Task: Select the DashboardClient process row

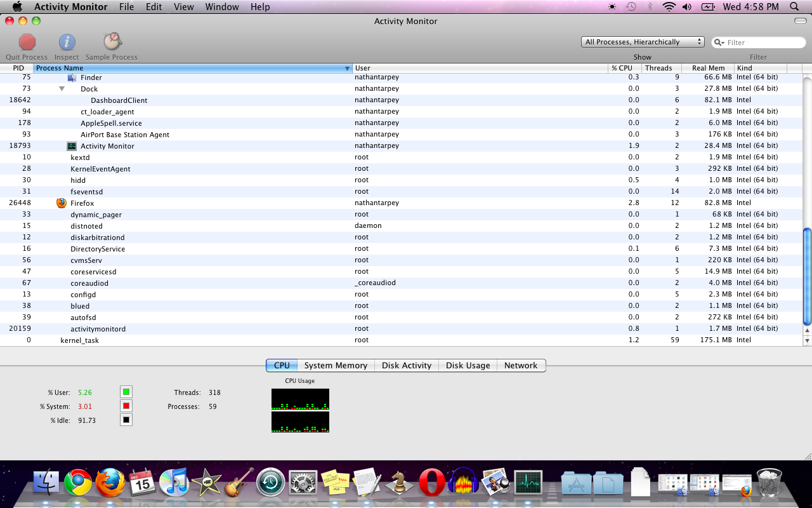Action: [401, 100]
